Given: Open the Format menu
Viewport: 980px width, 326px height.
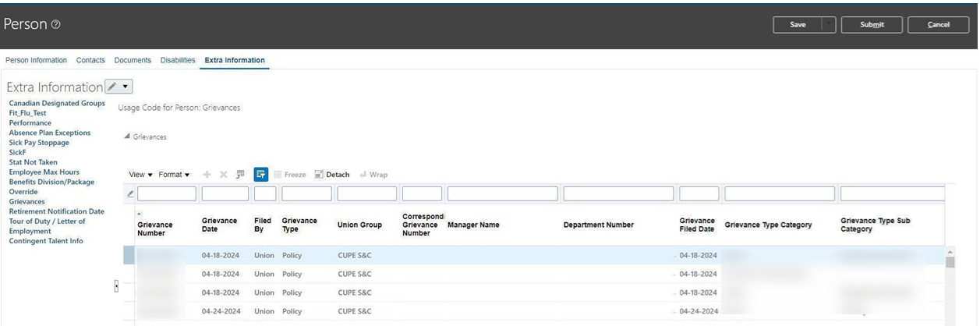Looking at the screenshot, I should pyautogui.click(x=174, y=175).
